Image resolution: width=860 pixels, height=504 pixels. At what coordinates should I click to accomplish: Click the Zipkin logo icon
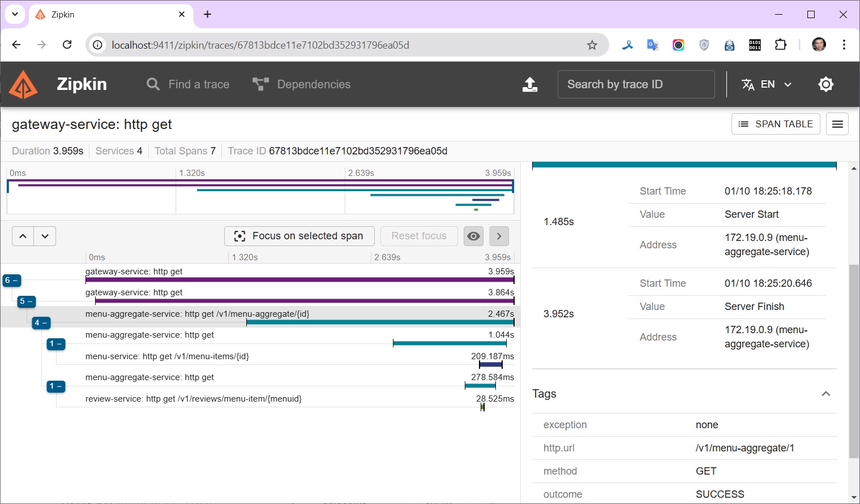(x=24, y=84)
